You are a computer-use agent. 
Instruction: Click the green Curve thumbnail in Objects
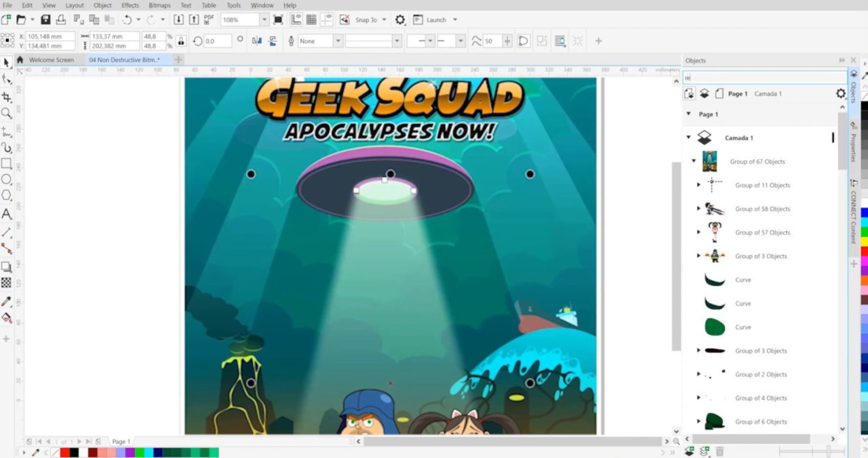coord(714,327)
